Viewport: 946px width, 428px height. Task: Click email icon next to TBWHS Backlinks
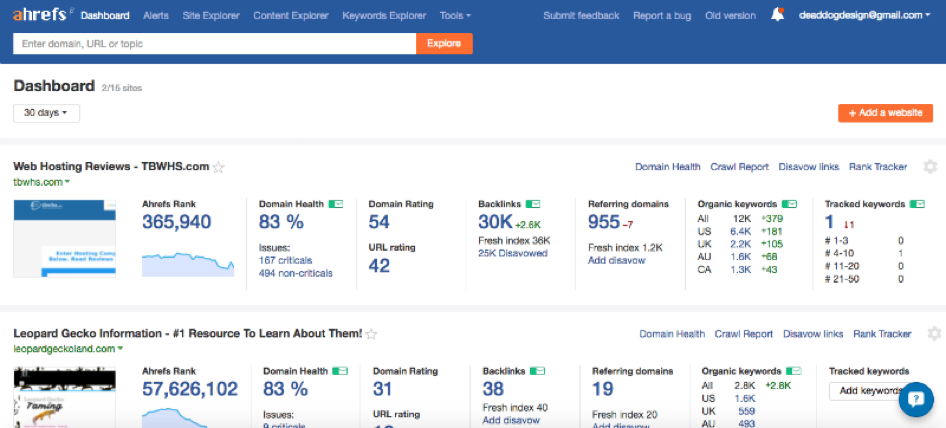pos(533,204)
